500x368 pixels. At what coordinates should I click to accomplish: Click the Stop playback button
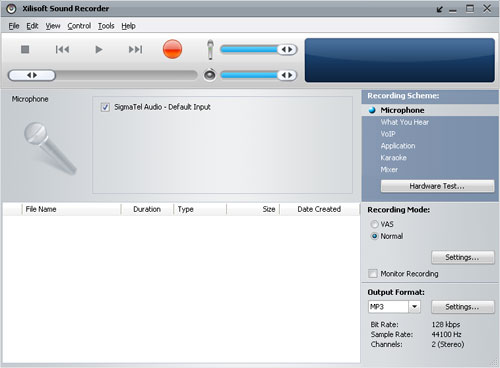click(x=25, y=49)
